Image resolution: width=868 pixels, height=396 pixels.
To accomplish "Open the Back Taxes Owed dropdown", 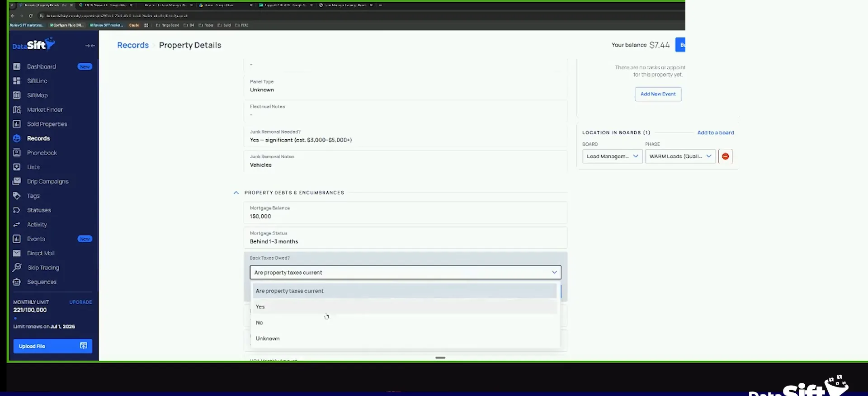I will point(405,273).
